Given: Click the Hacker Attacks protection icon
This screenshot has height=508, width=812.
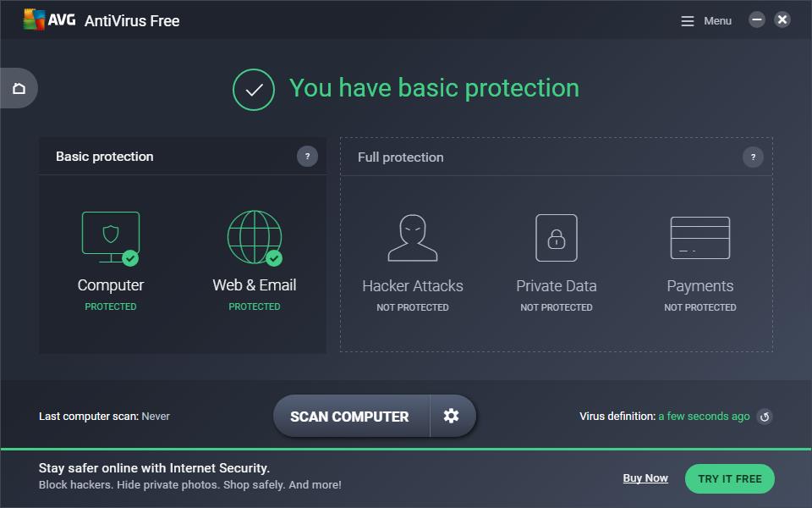Looking at the screenshot, I should [x=412, y=237].
